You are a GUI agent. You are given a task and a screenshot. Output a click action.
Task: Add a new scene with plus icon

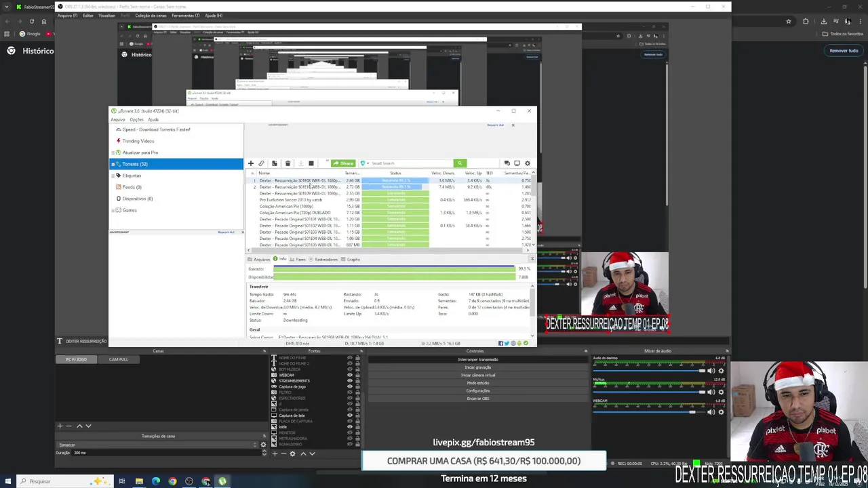[x=60, y=426]
